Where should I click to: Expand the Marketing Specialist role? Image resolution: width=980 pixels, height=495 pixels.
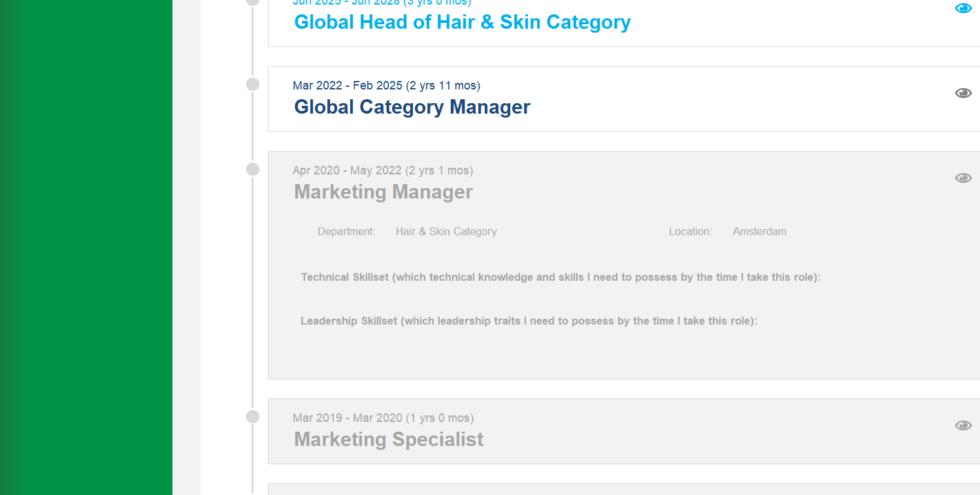(x=389, y=439)
